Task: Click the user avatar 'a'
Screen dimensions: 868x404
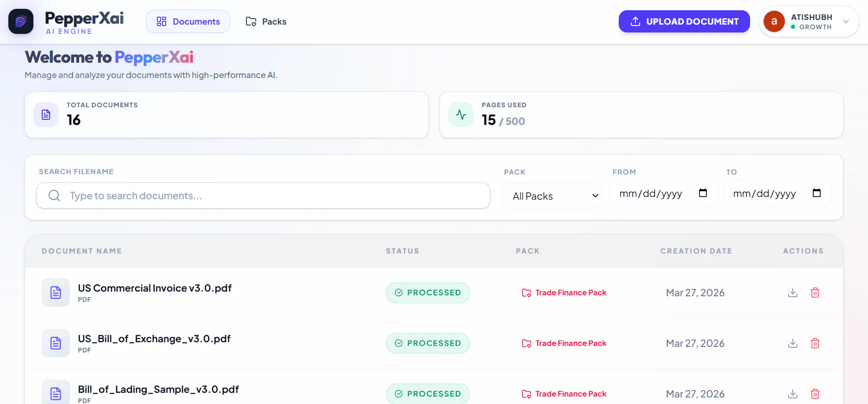Action: point(774,21)
